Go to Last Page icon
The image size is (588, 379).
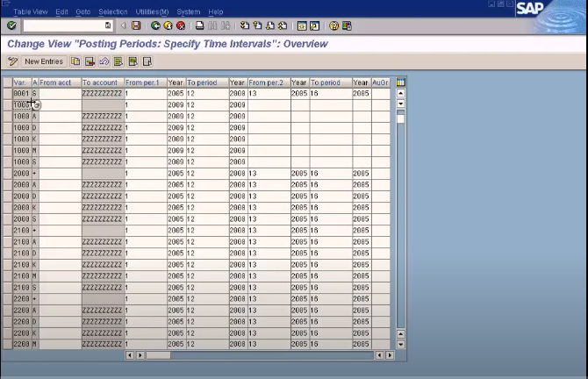tap(283, 25)
